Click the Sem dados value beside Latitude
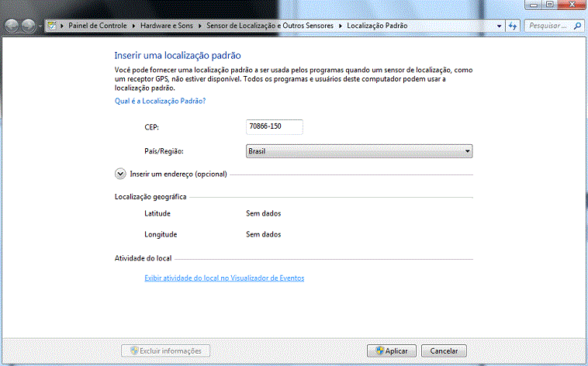 point(263,213)
